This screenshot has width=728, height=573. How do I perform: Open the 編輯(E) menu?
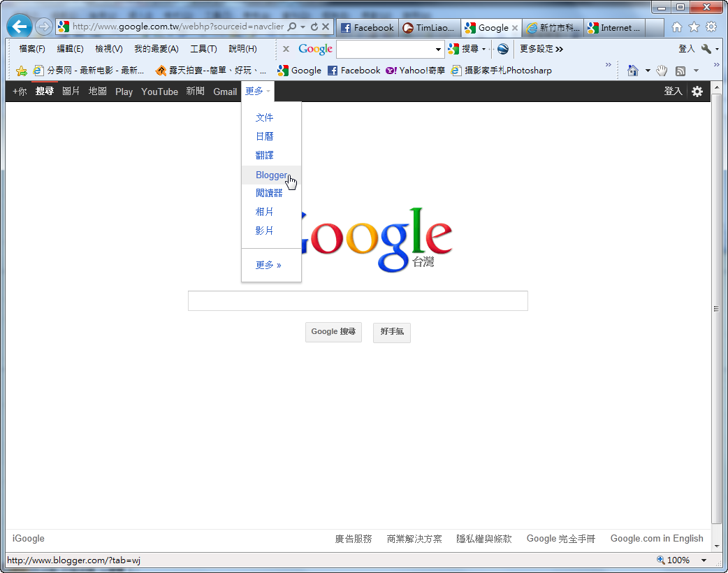coord(70,49)
